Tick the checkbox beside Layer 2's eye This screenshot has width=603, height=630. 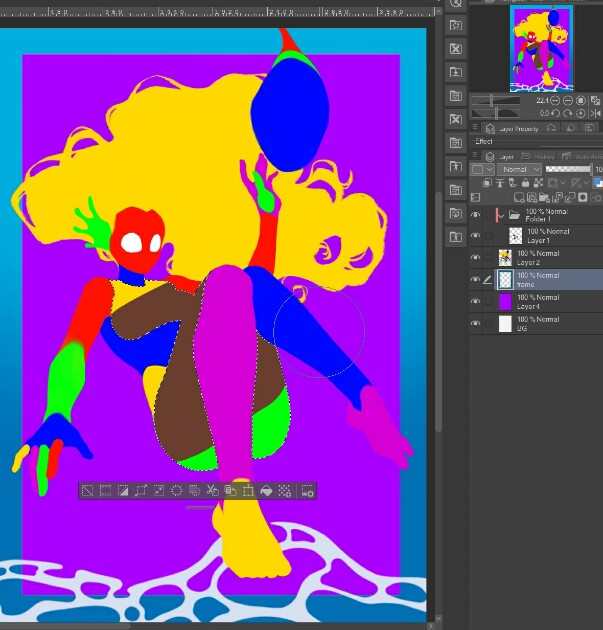coord(488,258)
